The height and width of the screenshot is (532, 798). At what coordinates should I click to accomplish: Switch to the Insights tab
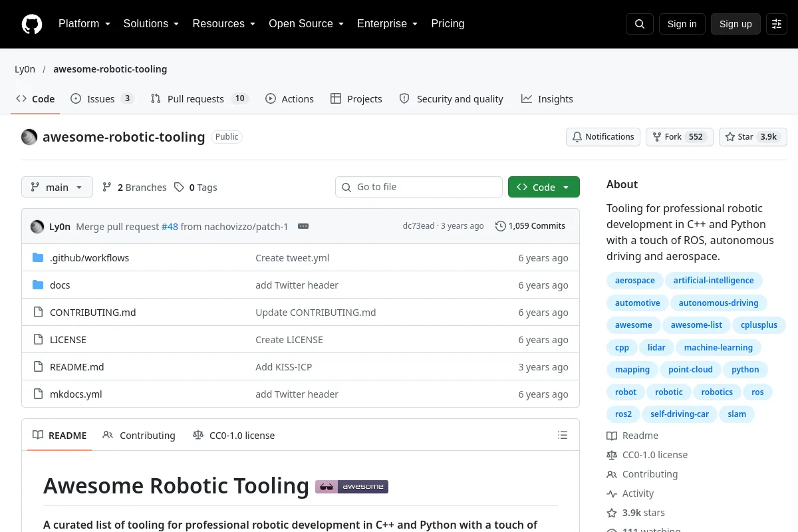[x=547, y=99]
